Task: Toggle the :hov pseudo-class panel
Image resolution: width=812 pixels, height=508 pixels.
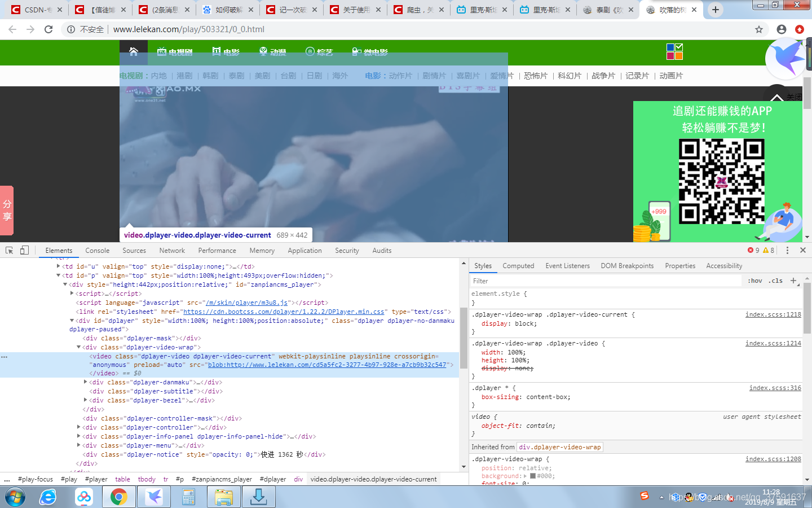Action: (x=754, y=281)
